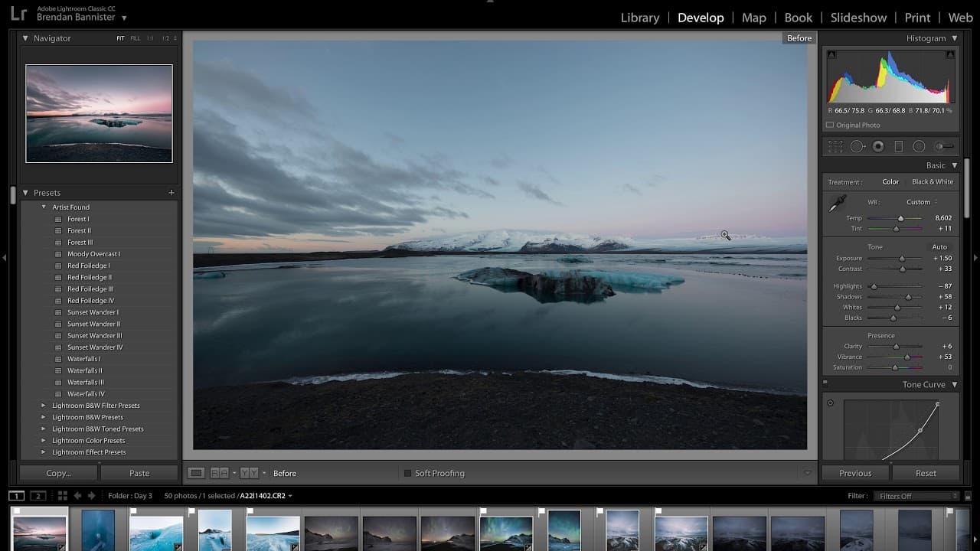Select the Spot Removal tool
Screen dimensions: 980x551
tap(858, 145)
